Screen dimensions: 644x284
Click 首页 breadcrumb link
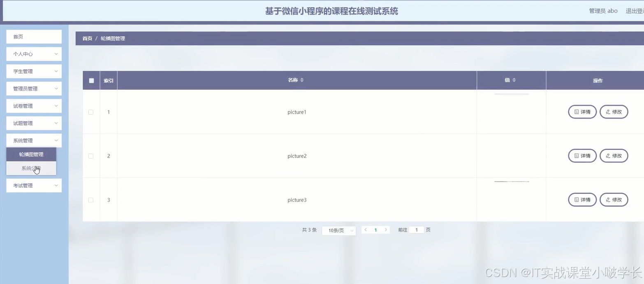pos(87,38)
